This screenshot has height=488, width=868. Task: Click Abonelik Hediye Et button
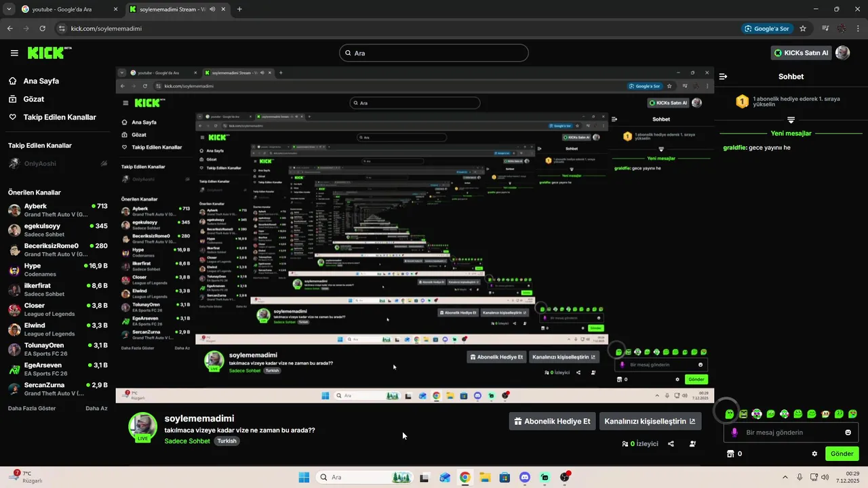click(552, 421)
